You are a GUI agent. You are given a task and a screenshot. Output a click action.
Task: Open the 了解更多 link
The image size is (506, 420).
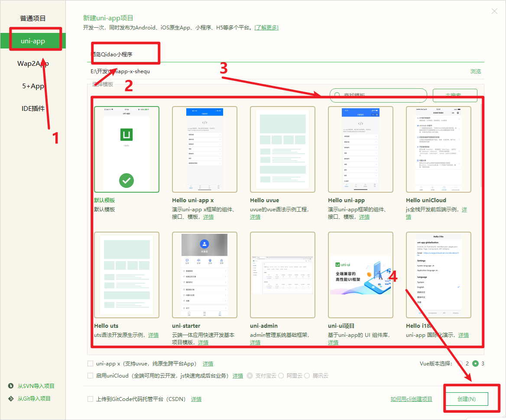266,28
